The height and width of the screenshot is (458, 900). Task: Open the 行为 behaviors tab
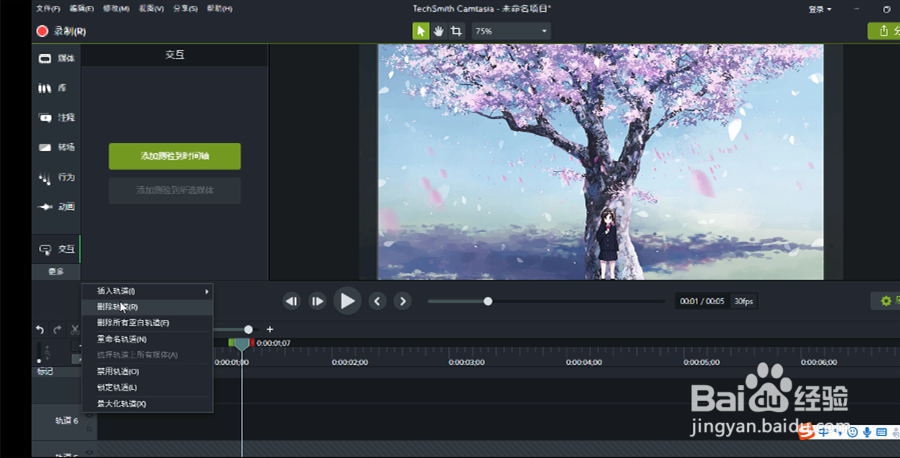pos(57,177)
